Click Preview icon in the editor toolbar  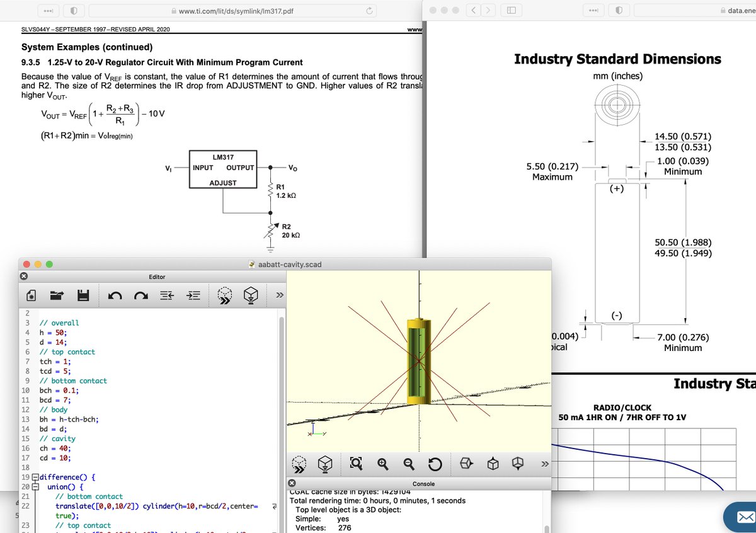pos(224,295)
